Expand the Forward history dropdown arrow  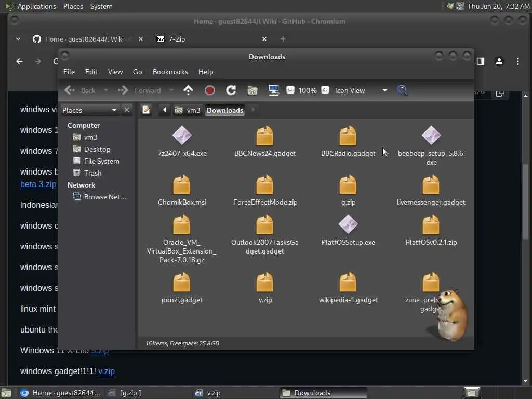click(x=171, y=90)
